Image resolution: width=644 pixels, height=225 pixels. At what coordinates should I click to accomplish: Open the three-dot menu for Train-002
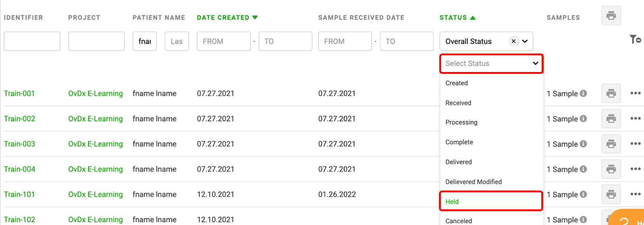point(636,118)
